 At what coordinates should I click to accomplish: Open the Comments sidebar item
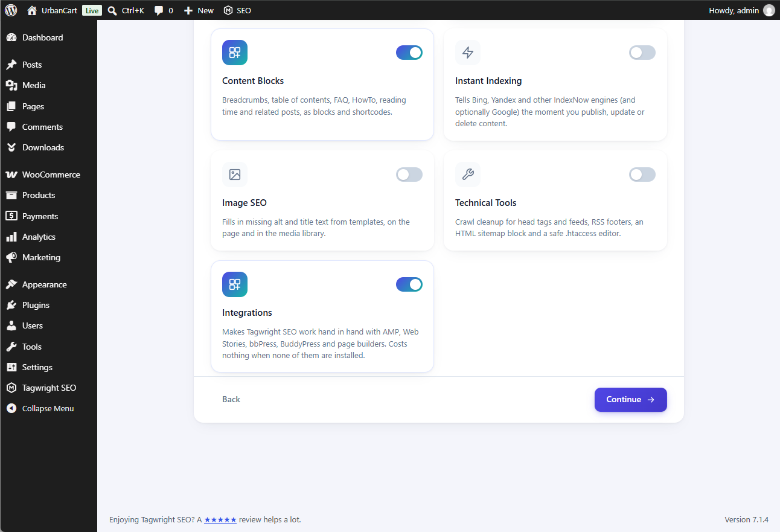click(x=48, y=127)
